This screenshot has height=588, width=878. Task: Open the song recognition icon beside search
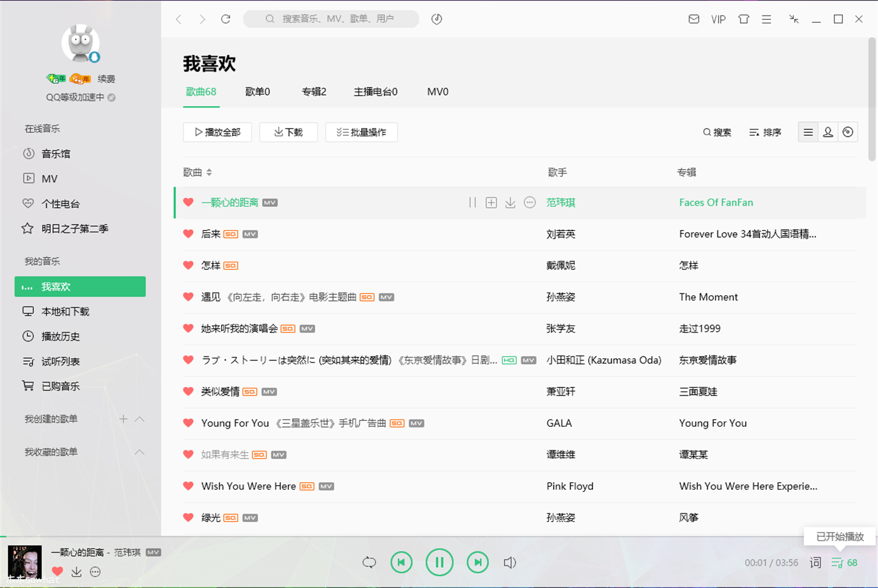[x=436, y=19]
